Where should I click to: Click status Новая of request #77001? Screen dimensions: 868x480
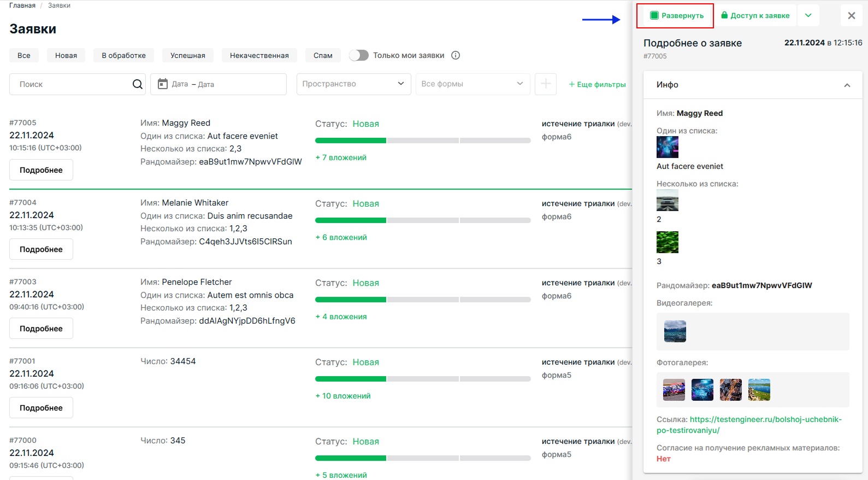click(x=365, y=362)
